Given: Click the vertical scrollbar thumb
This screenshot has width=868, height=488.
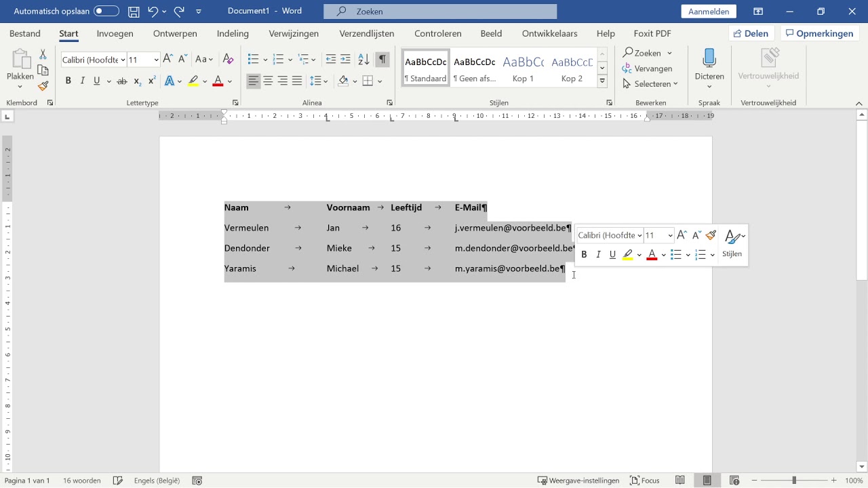Looking at the screenshot, I should pyautogui.click(x=862, y=200).
